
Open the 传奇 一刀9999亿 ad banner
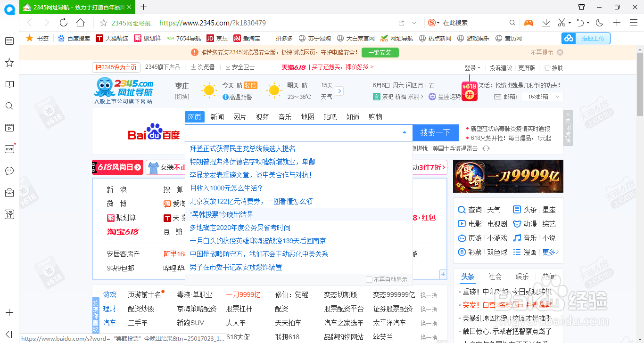point(508,176)
